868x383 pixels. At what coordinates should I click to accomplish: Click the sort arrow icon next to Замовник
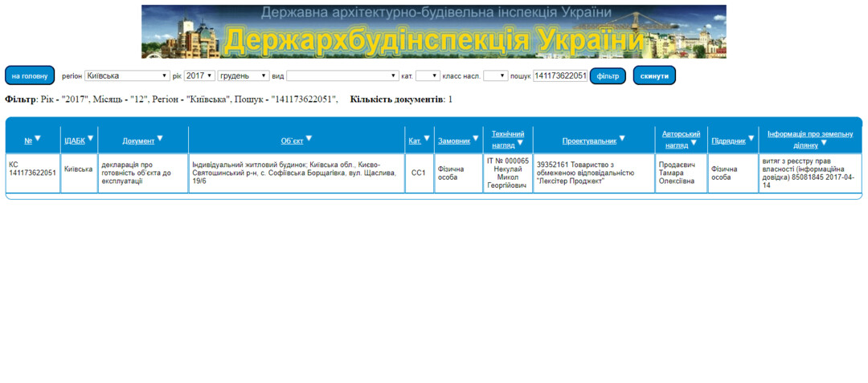[x=476, y=139]
